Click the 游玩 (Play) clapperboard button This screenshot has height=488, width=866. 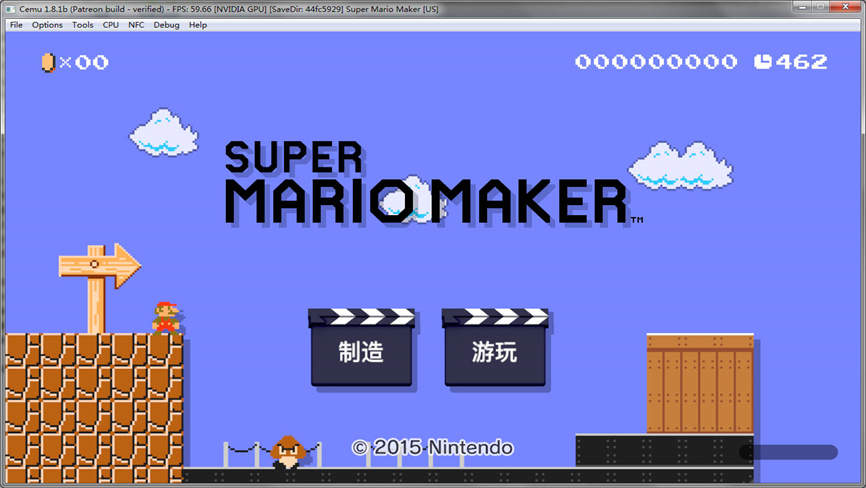(x=495, y=347)
